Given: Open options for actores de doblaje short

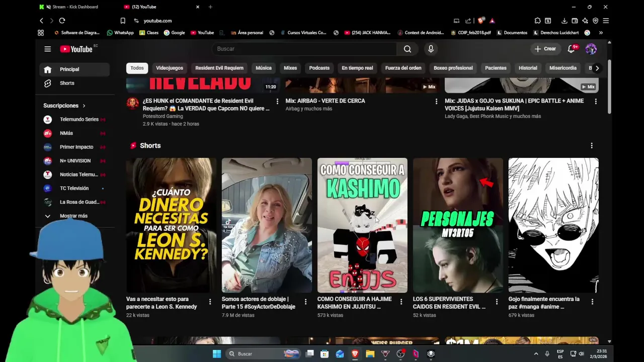Looking at the screenshot, I should (305, 302).
